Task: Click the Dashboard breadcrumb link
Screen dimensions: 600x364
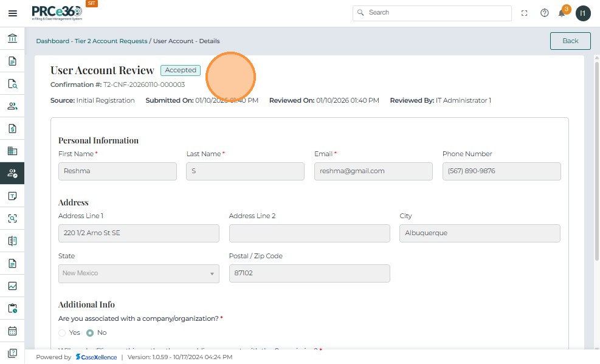Action: [52, 41]
